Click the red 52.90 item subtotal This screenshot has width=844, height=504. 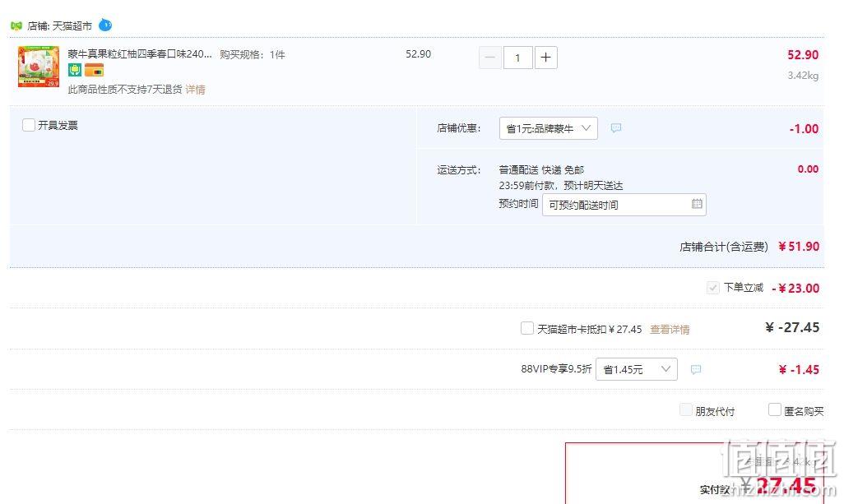click(x=803, y=55)
